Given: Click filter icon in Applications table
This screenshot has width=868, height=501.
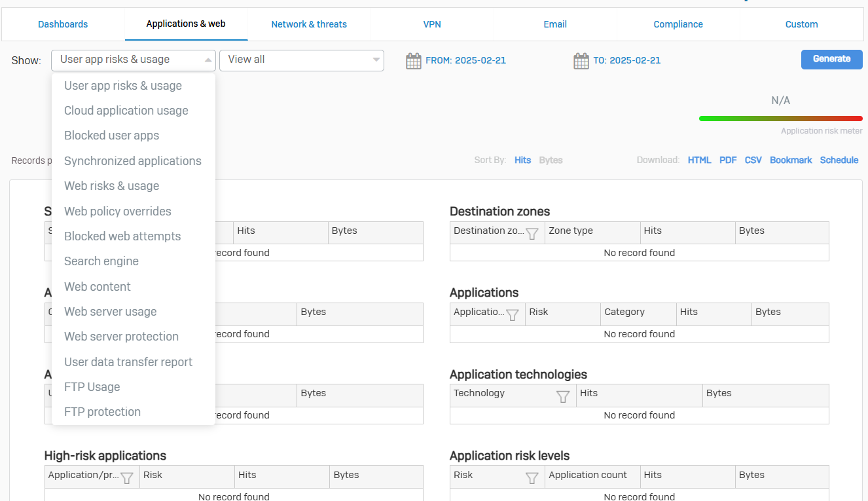Looking at the screenshot, I should [513, 314].
